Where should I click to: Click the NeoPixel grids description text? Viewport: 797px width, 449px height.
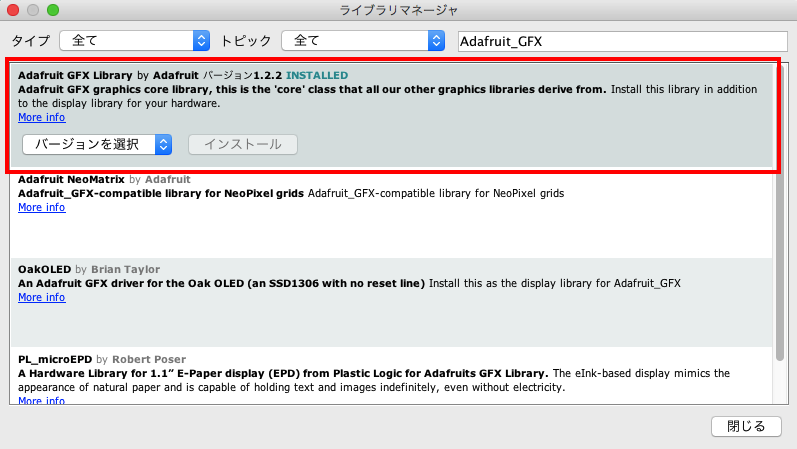click(291, 193)
